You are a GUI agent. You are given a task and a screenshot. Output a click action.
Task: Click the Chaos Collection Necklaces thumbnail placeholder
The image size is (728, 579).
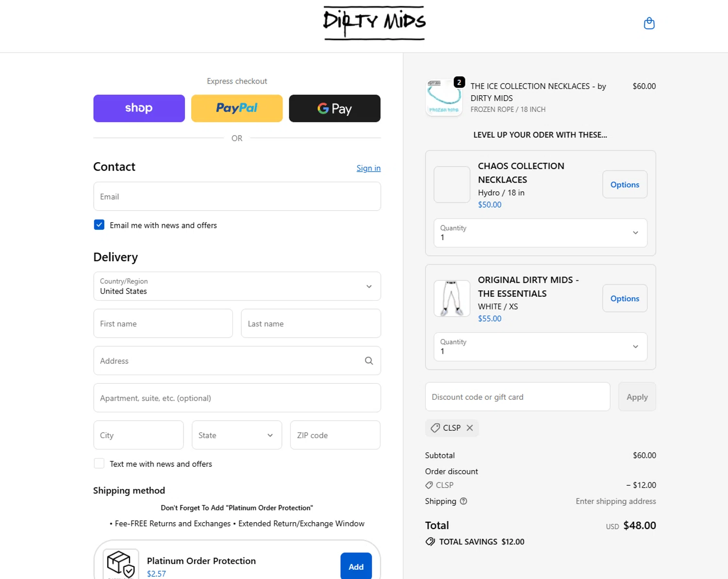pyautogui.click(x=452, y=185)
